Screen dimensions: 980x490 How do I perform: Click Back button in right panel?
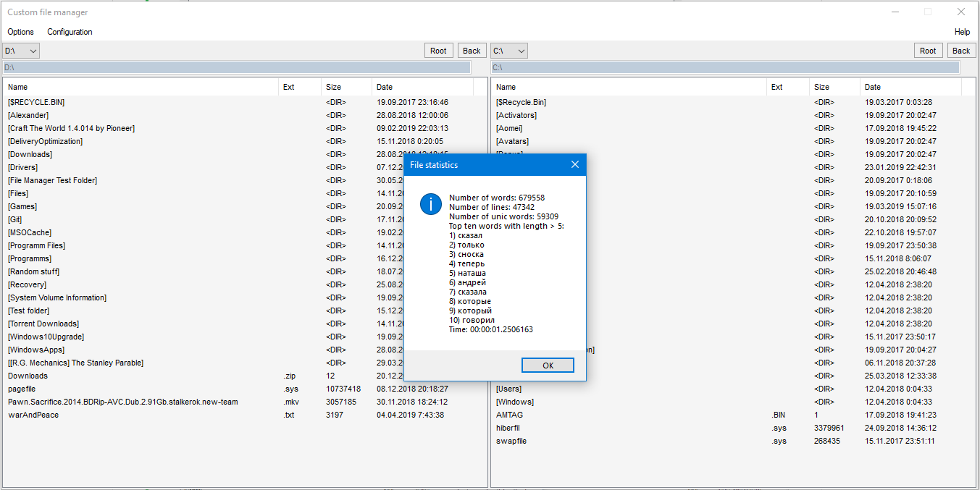(961, 51)
